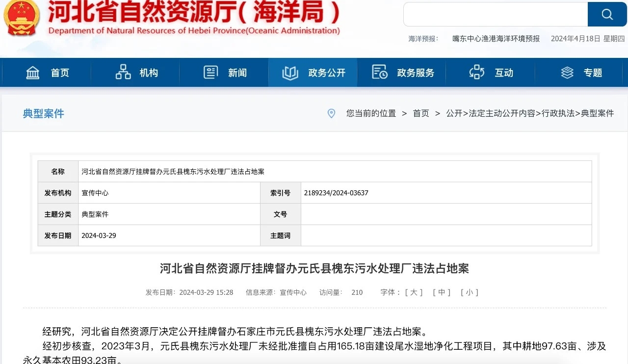Click the 发布日期：2024-03-29 15:28 text

click(189, 292)
